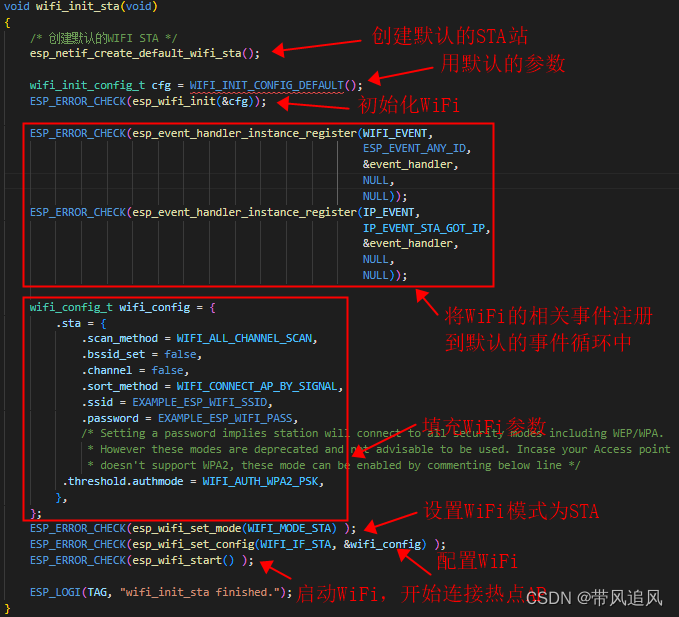Click the esp_wifi_set_config call
The width and height of the screenshot is (679, 617).
(x=193, y=544)
